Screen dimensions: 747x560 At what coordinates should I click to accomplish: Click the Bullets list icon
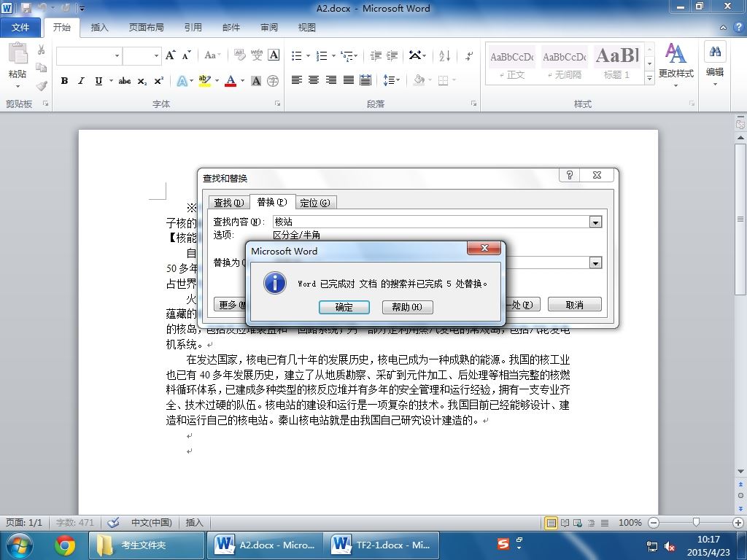click(297, 55)
